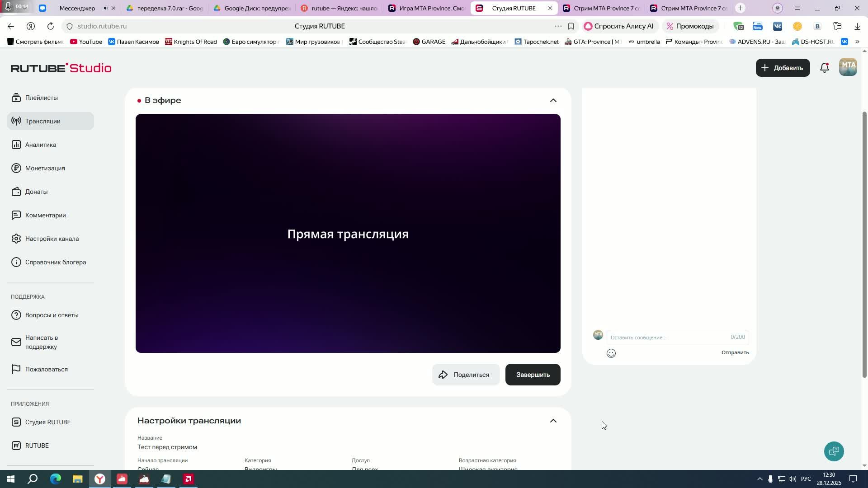The image size is (868, 488).
Task: Click the 'Добавить' button
Action: pos(783,68)
